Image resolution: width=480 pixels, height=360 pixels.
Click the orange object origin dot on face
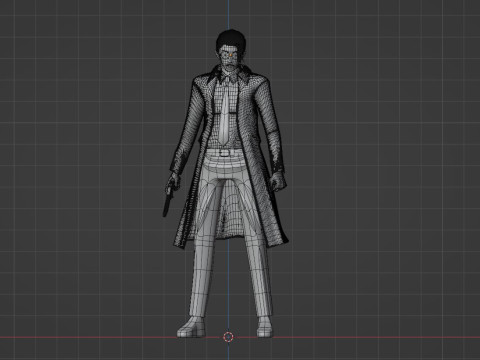231,54
